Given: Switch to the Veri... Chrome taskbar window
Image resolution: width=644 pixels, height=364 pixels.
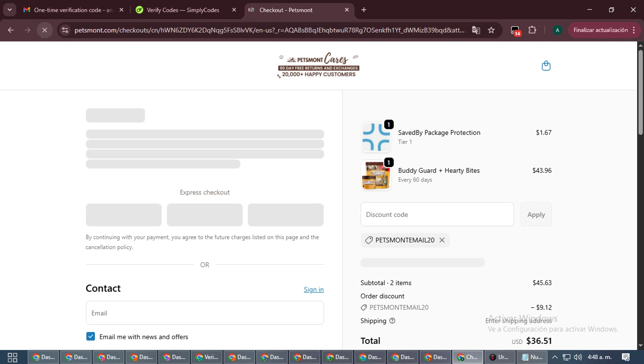Looking at the screenshot, I should pos(207,357).
